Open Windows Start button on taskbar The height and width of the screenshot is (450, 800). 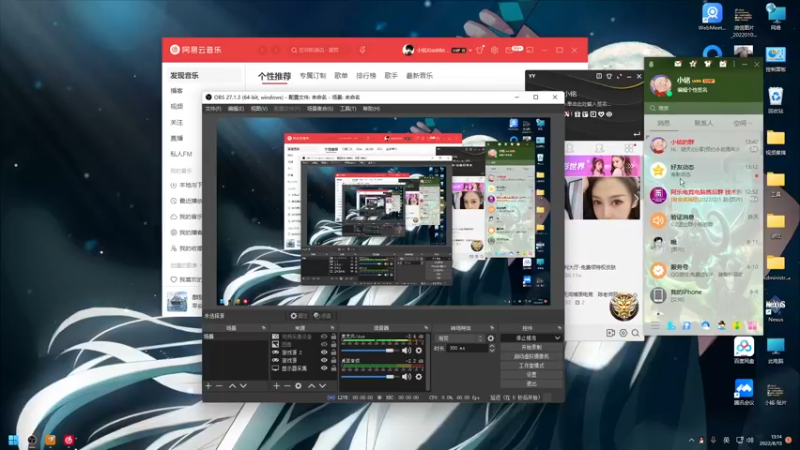click(x=13, y=440)
